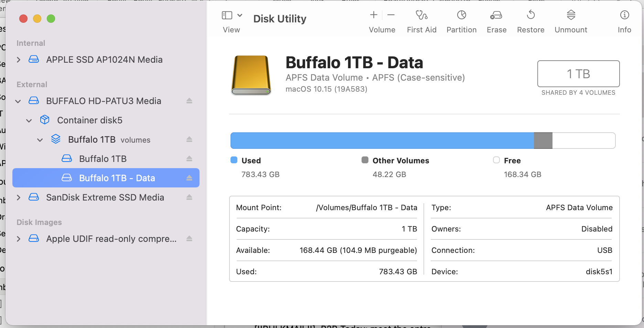Click the add volume plus icon
Screen dimensions: 644x328
pyautogui.click(x=374, y=15)
